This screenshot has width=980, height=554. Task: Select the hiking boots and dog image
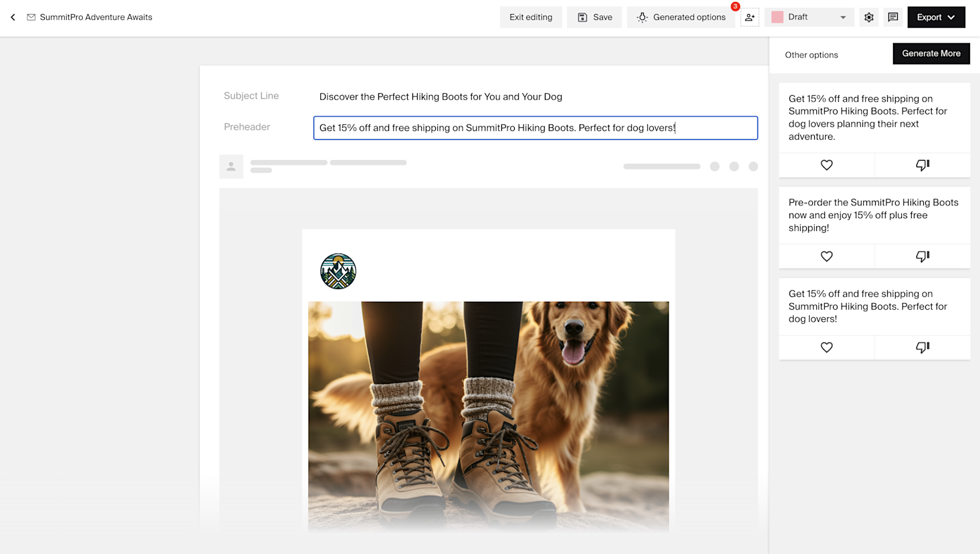pyautogui.click(x=489, y=416)
